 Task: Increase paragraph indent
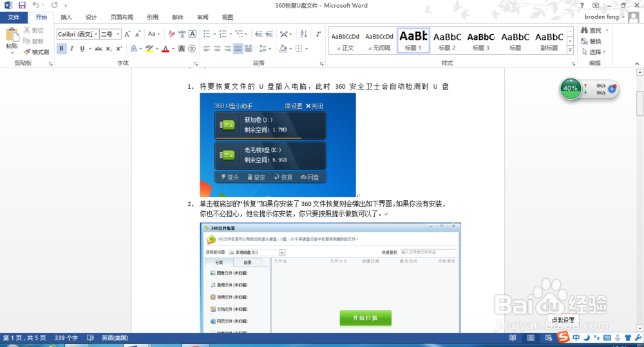pyautogui.click(x=269, y=34)
